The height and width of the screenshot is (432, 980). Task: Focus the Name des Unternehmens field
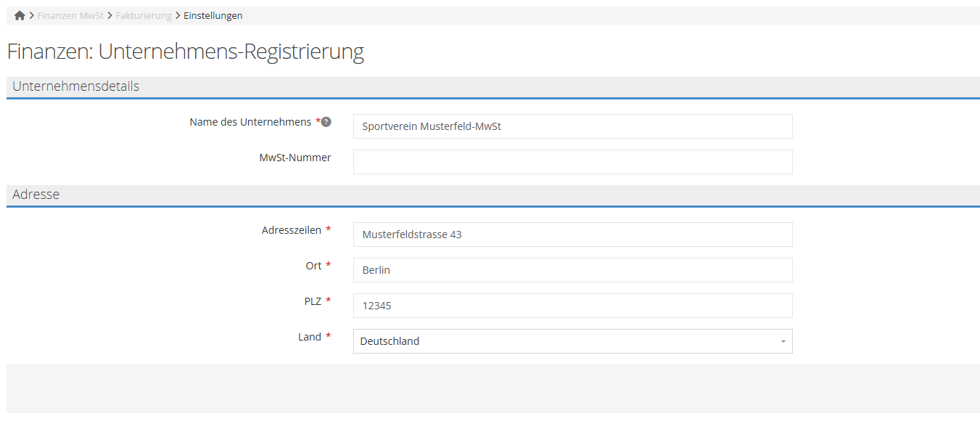tap(572, 126)
